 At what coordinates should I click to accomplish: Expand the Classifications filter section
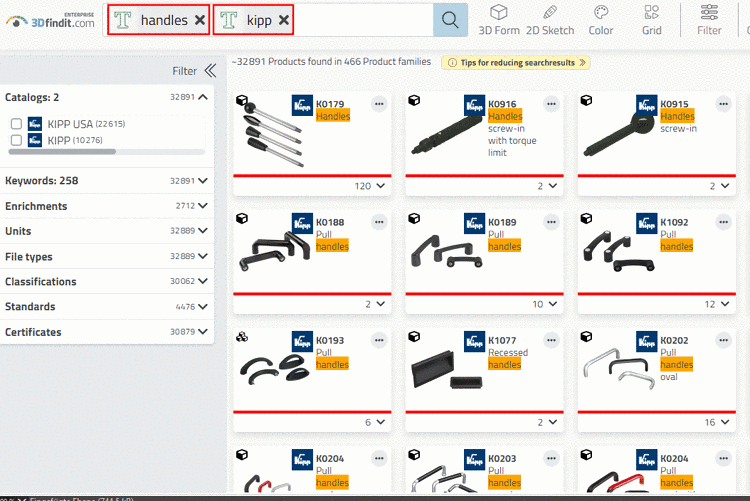tap(203, 281)
